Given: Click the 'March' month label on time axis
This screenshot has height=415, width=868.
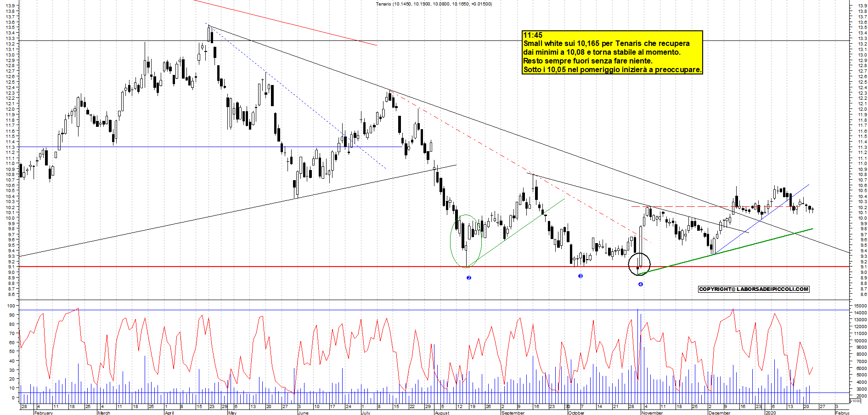Looking at the screenshot, I should pos(104,412).
